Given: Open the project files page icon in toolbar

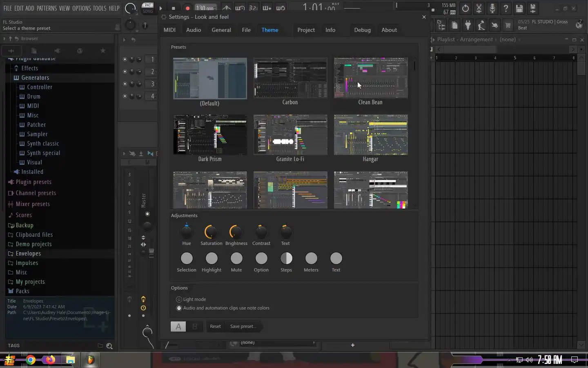Looking at the screenshot, I should pyautogui.click(x=454, y=25).
